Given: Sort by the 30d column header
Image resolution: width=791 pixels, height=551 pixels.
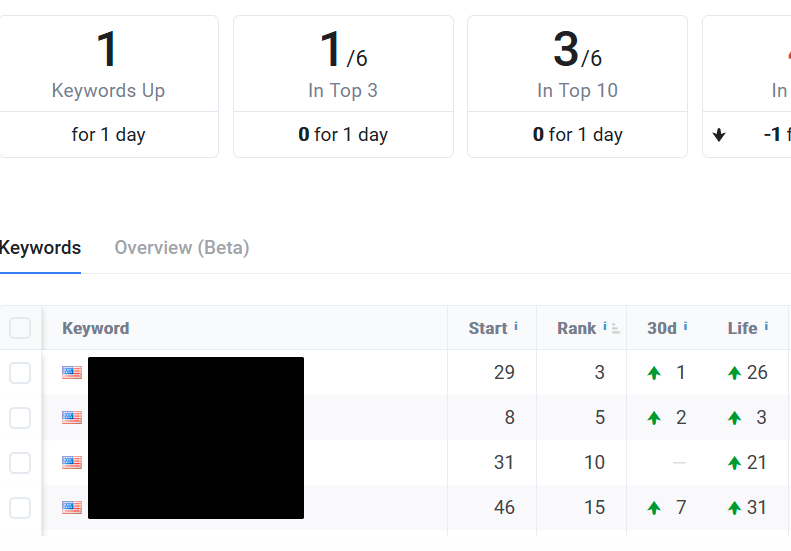Looking at the screenshot, I should click(662, 328).
